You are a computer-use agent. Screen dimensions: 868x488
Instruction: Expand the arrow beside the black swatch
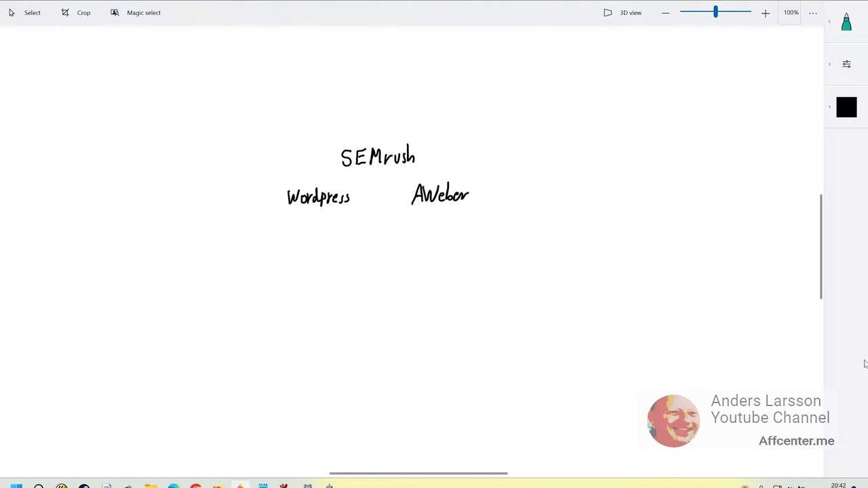pyautogui.click(x=829, y=107)
